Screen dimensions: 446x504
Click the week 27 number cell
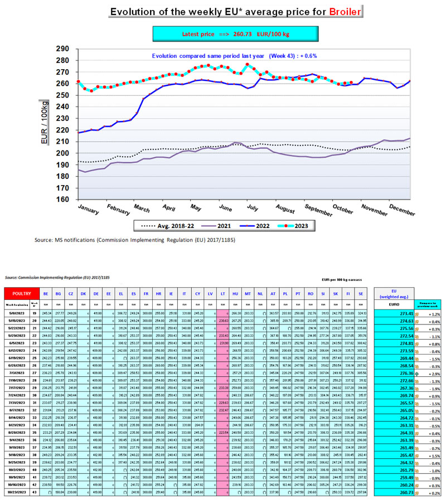coord(34,373)
